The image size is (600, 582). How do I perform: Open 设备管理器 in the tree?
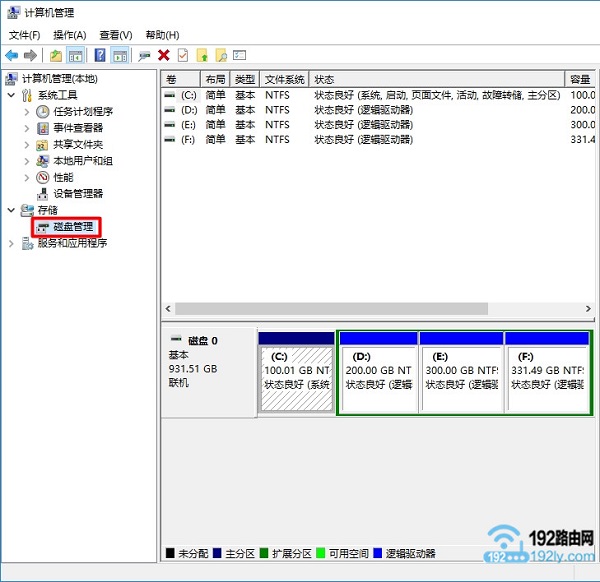77,194
